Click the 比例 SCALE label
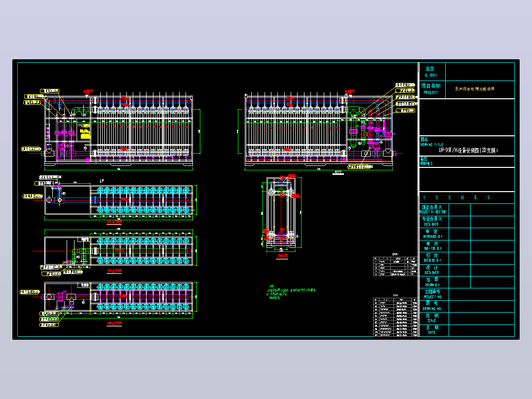Image resolution: width=532 pixels, height=399 pixels. coord(432,318)
